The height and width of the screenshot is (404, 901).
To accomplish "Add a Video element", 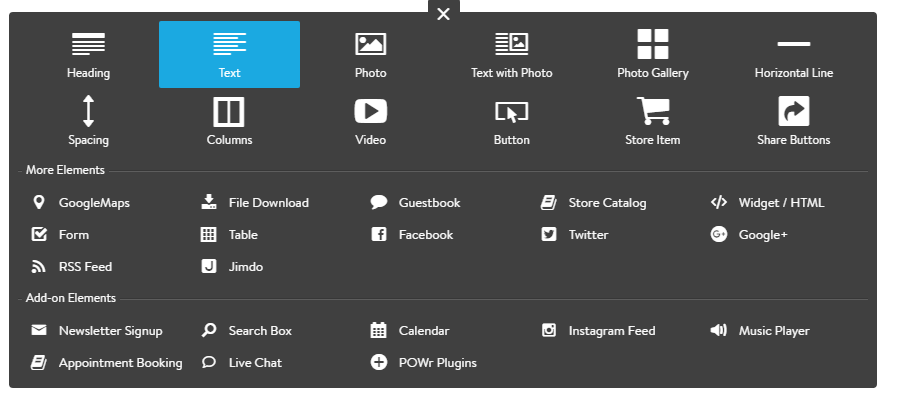I will [371, 121].
